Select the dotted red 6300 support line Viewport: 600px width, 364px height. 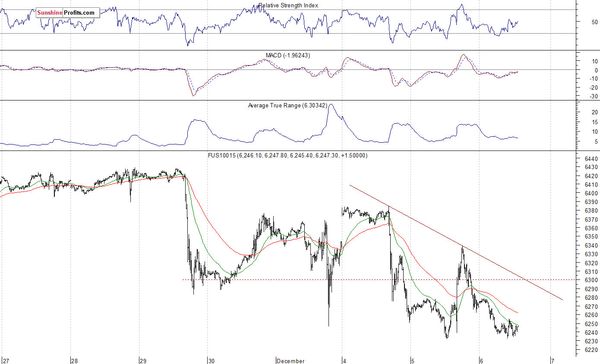click(x=380, y=280)
